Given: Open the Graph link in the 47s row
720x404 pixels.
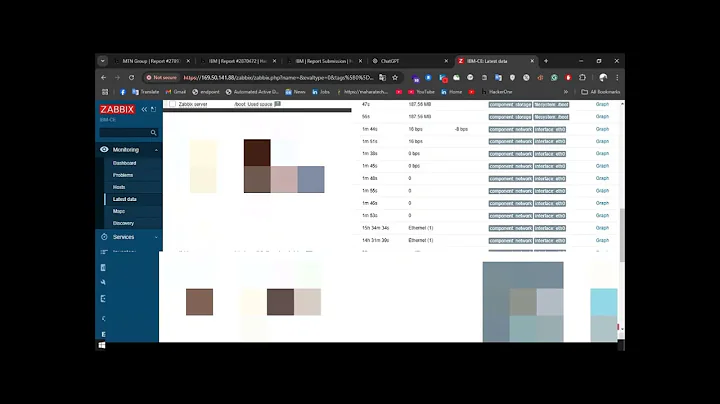Looking at the screenshot, I should coord(602,104).
